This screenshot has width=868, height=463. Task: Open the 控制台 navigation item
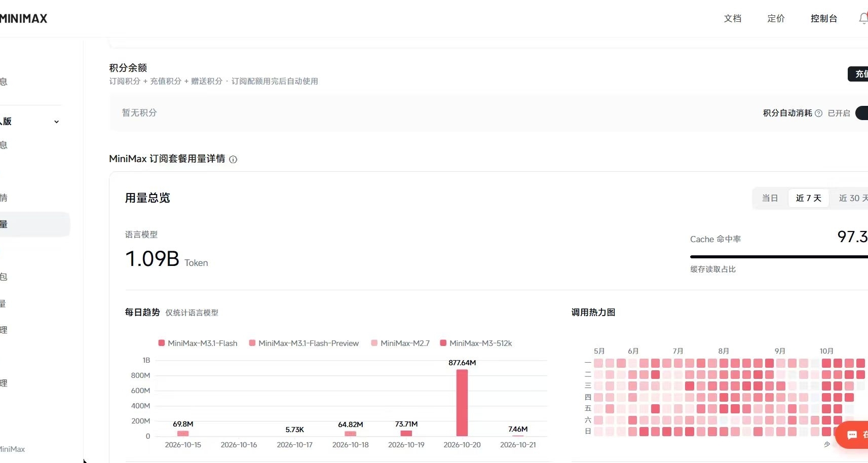824,18
